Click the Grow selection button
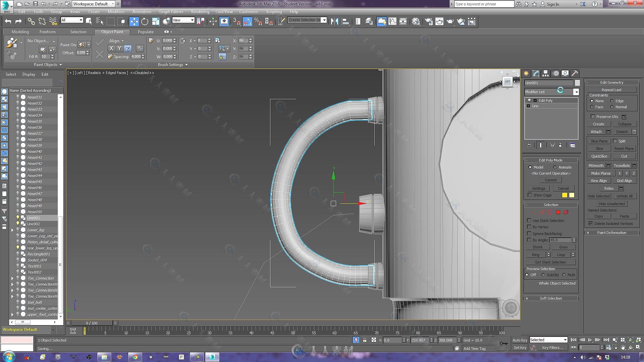This screenshot has width=644, height=362. [x=563, y=247]
